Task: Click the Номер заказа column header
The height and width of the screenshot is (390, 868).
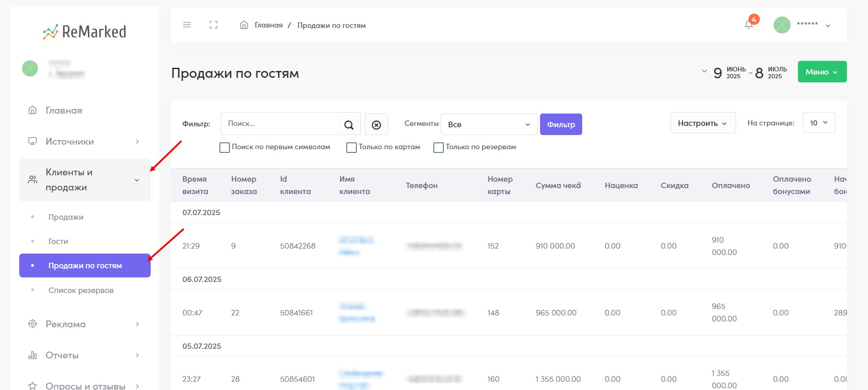Action: point(244,185)
